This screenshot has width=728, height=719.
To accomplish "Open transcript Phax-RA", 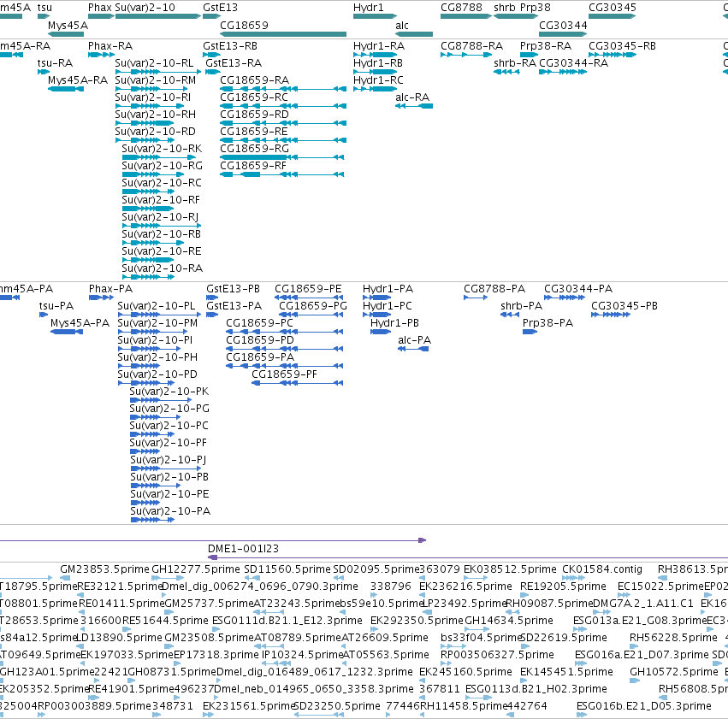I will pos(110,46).
